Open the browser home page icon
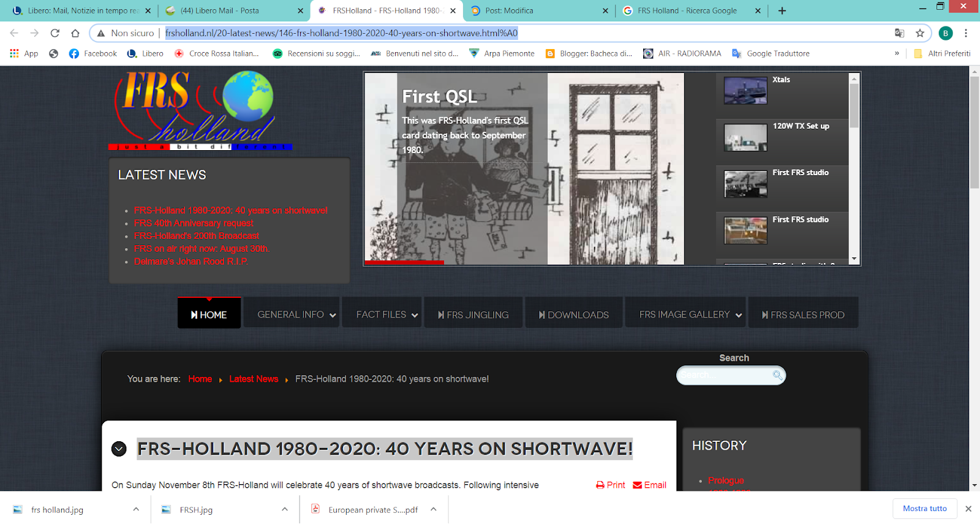The width and height of the screenshot is (980, 527). click(x=75, y=33)
